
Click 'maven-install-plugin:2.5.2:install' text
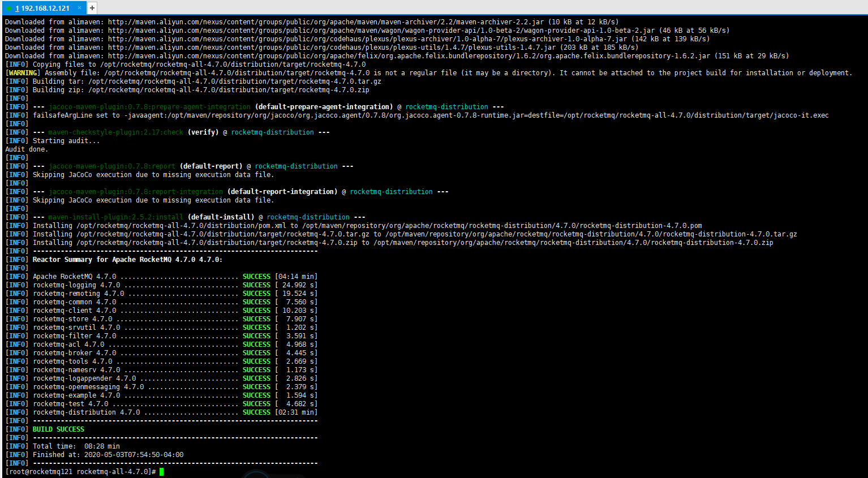point(116,217)
